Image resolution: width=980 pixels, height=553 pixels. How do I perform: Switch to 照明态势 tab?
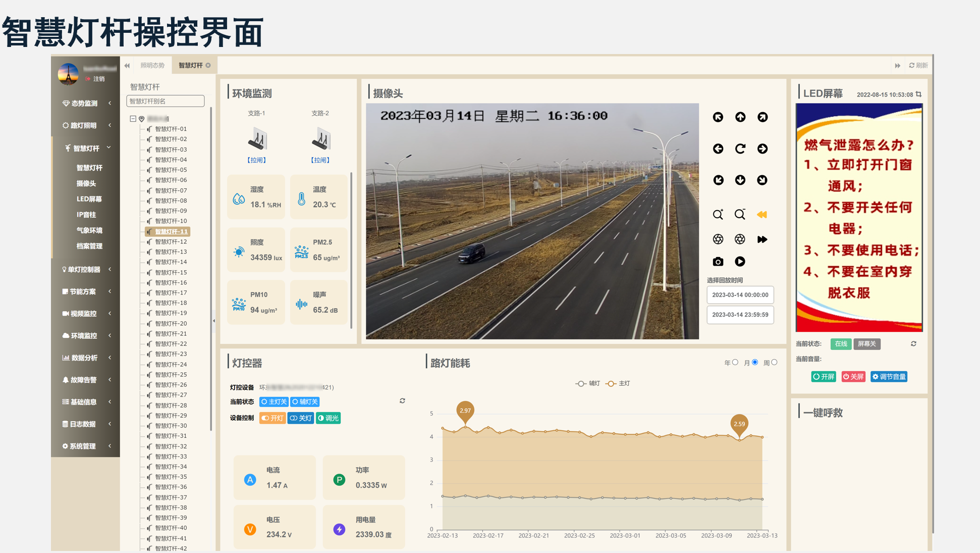point(152,65)
